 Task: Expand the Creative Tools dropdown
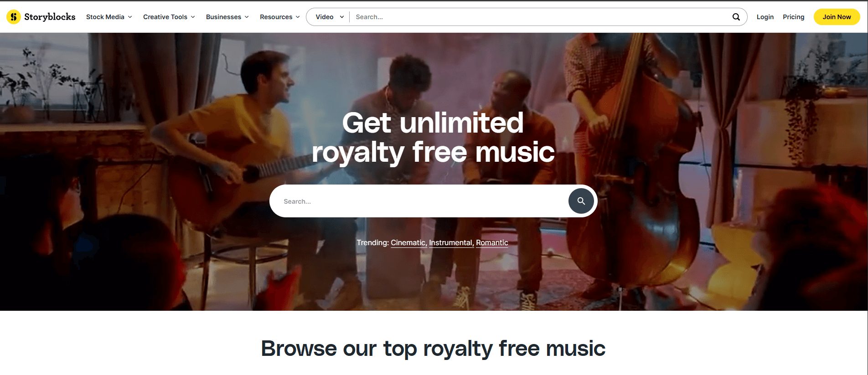pyautogui.click(x=169, y=17)
